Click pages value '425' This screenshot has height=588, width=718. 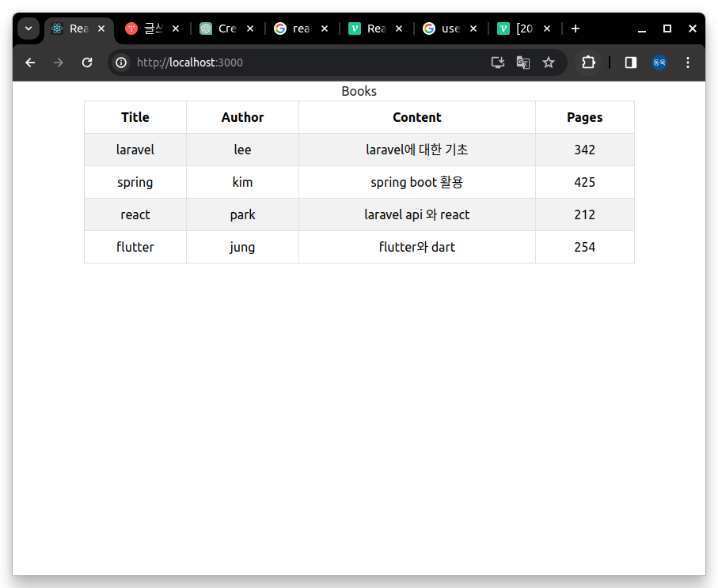pos(585,182)
